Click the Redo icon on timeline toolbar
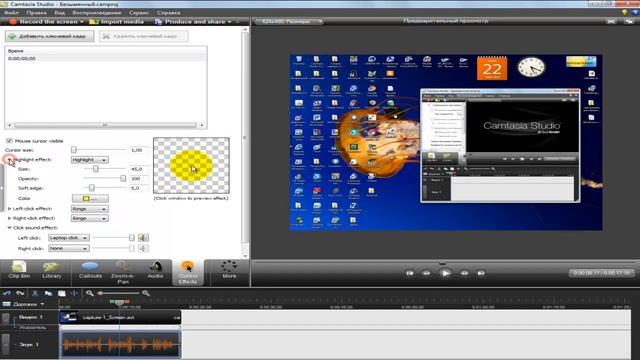 (20, 293)
